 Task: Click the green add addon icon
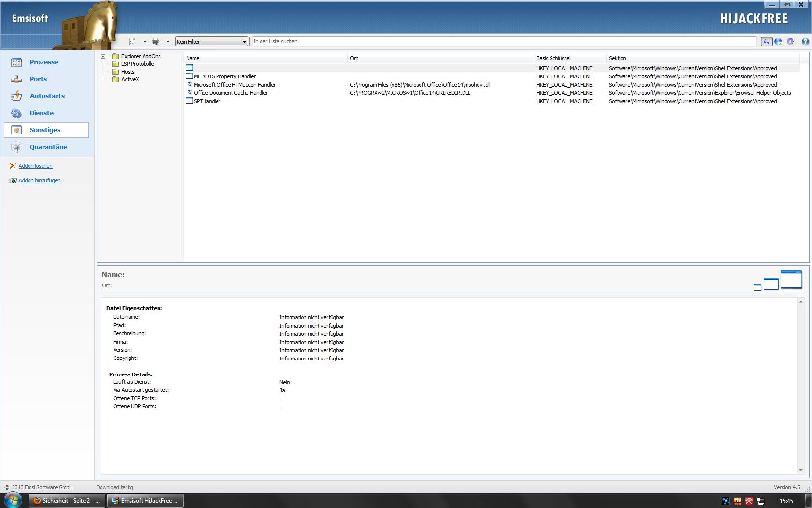pyautogui.click(x=13, y=180)
